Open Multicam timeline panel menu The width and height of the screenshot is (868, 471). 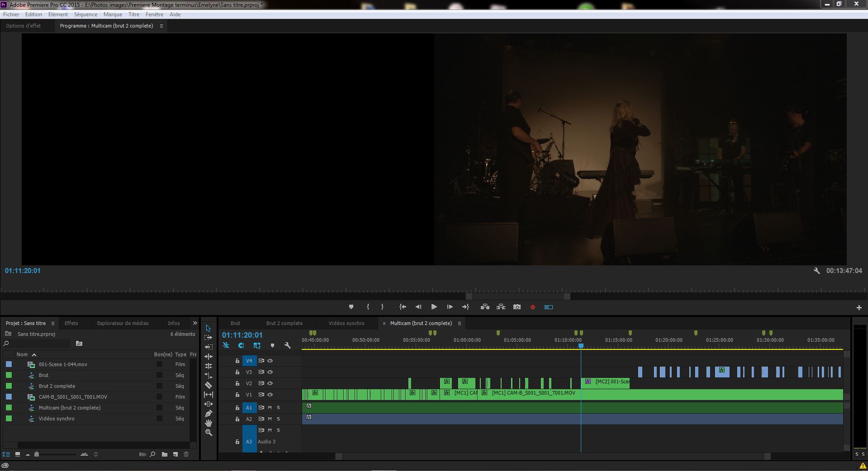click(x=459, y=323)
